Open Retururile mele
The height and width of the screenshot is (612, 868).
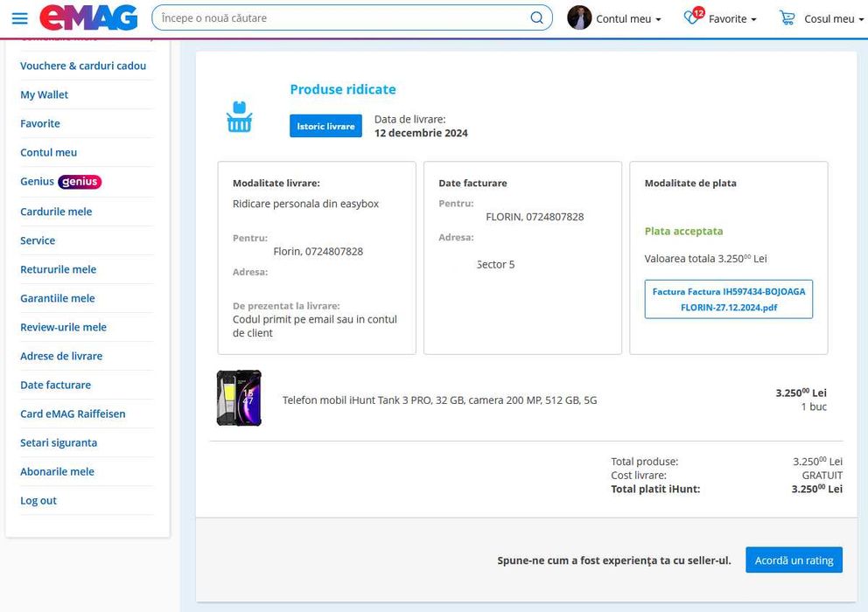coord(58,269)
